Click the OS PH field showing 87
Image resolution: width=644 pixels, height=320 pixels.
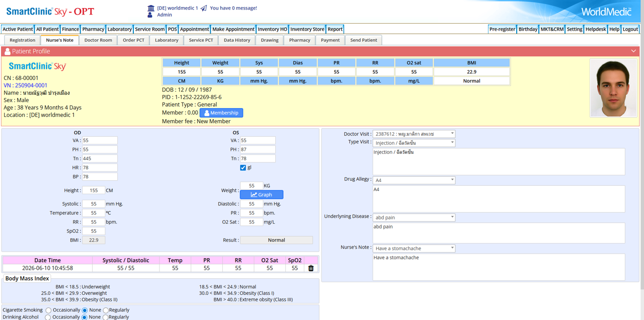258,149
